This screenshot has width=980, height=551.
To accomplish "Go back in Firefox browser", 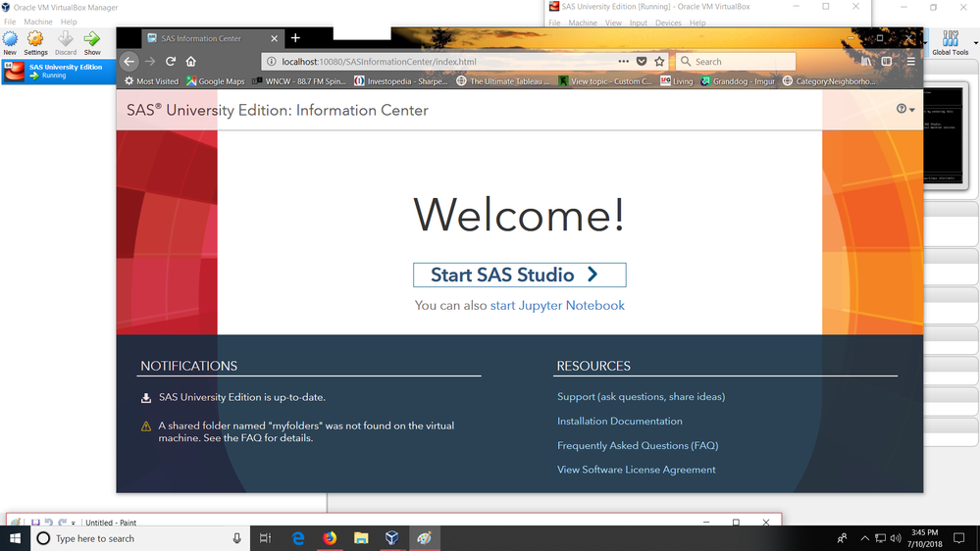I will [129, 61].
